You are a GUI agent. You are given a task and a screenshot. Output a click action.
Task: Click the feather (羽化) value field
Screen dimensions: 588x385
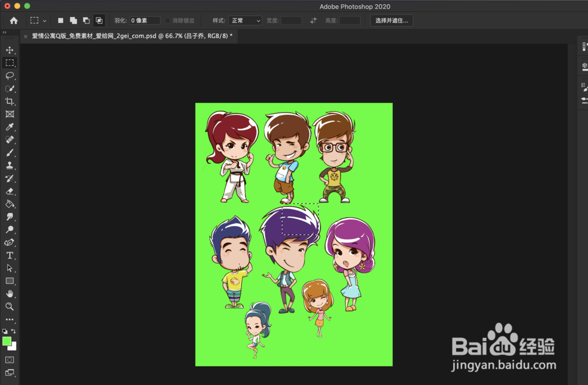point(145,21)
